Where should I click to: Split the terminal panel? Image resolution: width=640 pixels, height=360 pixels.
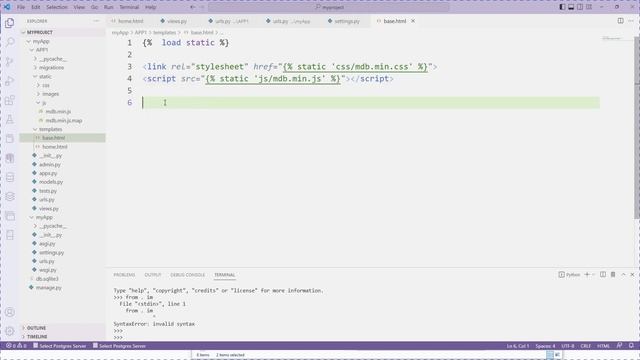tap(603, 275)
